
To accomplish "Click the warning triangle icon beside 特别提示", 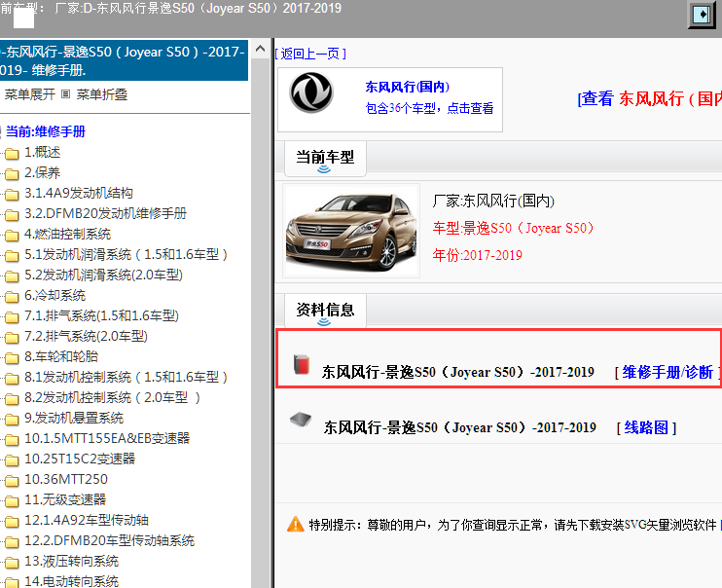I will pyautogui.click(x=295, y=525).
